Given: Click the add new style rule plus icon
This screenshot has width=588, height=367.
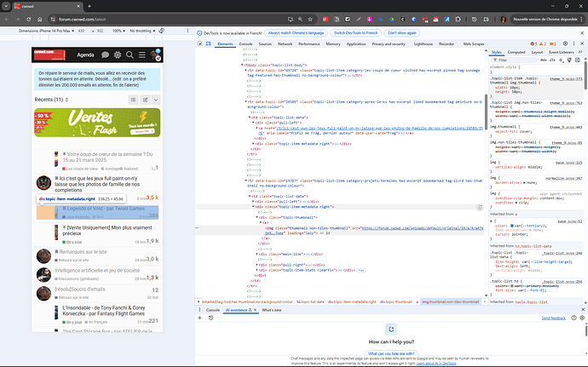Looking at the screenshot, I should point(561,60).
